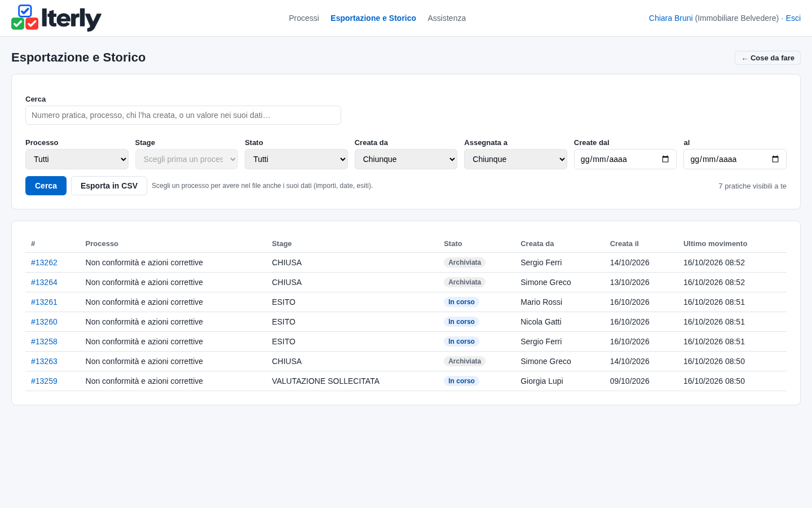The width and height of the screenshot is (812, 508).
Task: Open the Creata da dropdown
Action: [x=406, y=159]
